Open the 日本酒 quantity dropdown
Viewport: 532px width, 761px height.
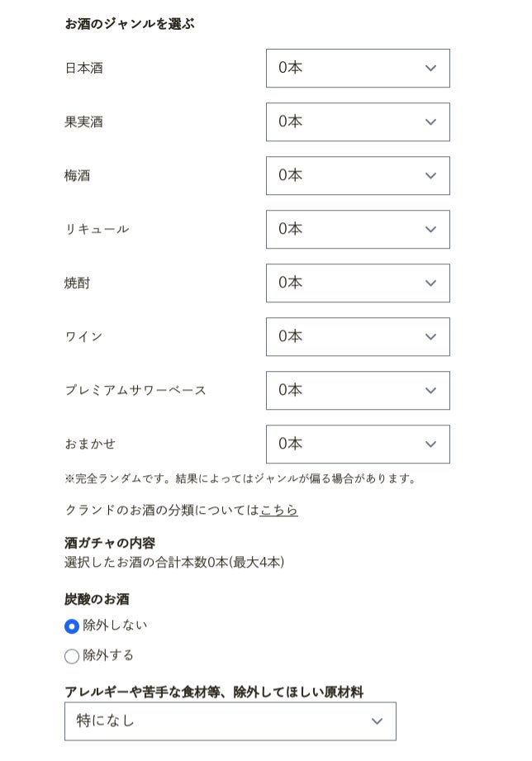click(357, 68)
